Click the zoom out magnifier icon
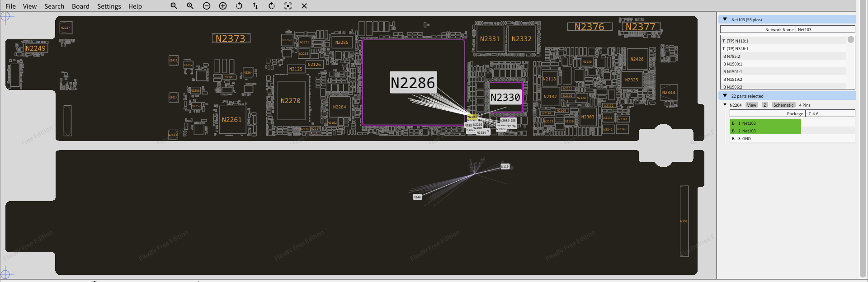This screenshot has width=868, height=282. click(174, 6)
